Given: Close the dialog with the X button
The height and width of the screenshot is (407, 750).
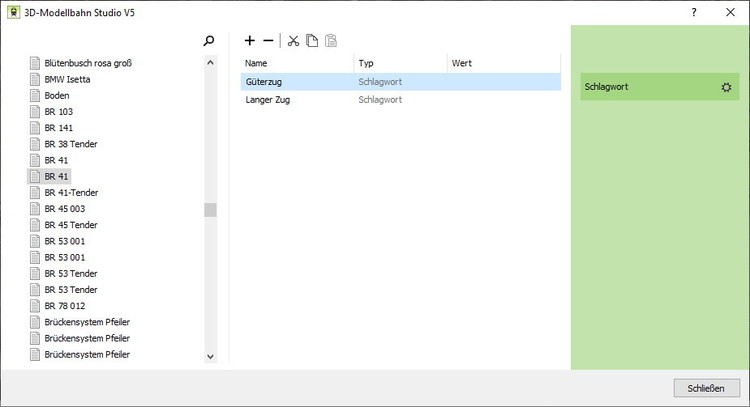Looking at the screenshot, I should tap(730, 12).
